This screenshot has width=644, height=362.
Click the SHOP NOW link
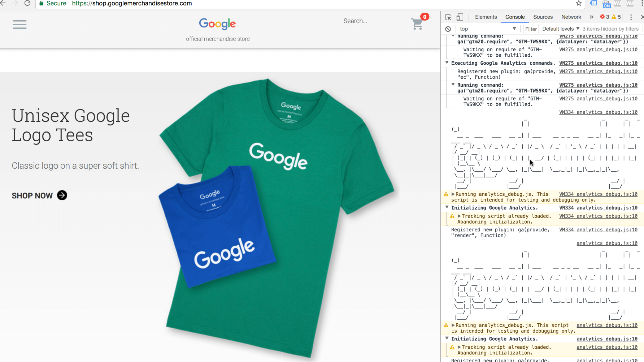[x=39, y=195]
